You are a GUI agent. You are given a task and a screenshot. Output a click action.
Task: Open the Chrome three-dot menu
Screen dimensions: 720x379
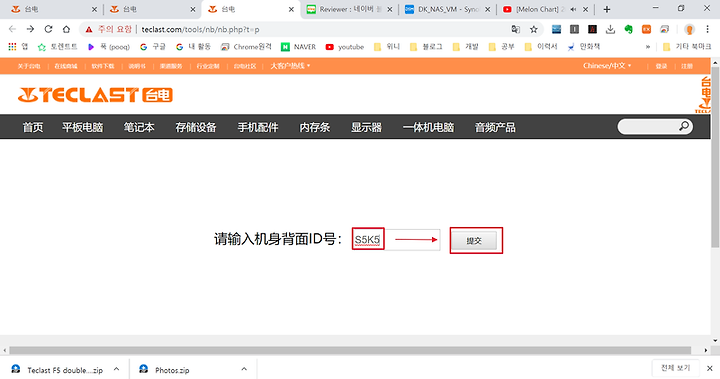coord(707,29)
